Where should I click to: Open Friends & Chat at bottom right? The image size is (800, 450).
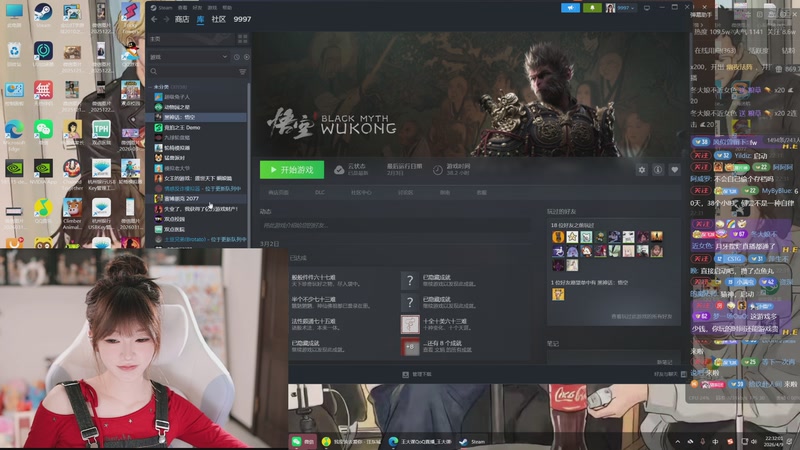[x=670, y=374]
